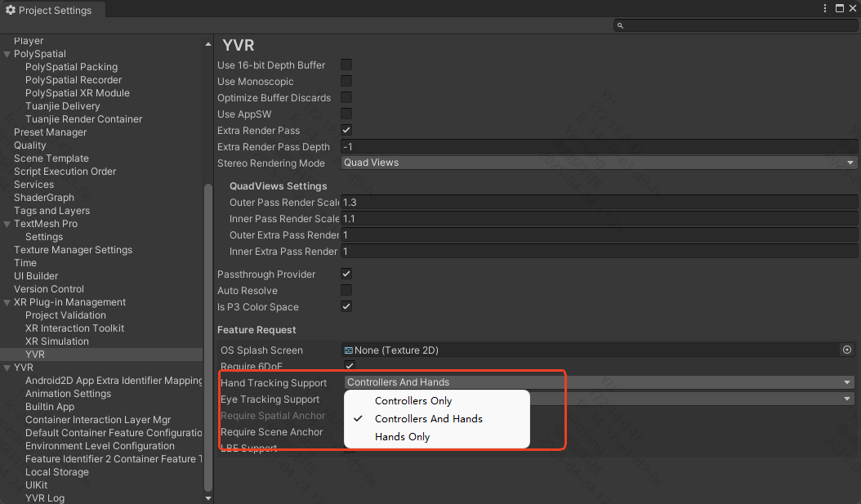Collapse the YVR category arrow in sidebar
The height and width of the screenshot is (504, 861).
[x=7, y=368]
